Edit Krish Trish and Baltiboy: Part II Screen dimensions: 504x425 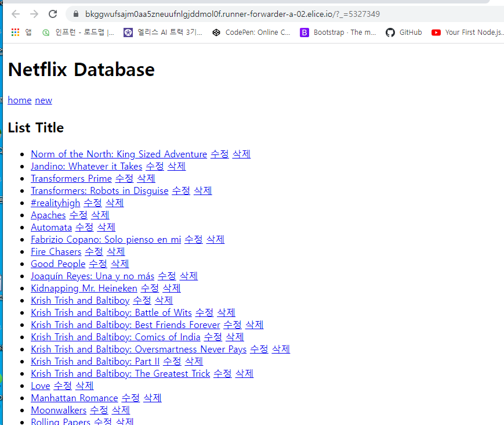[172, 362]
